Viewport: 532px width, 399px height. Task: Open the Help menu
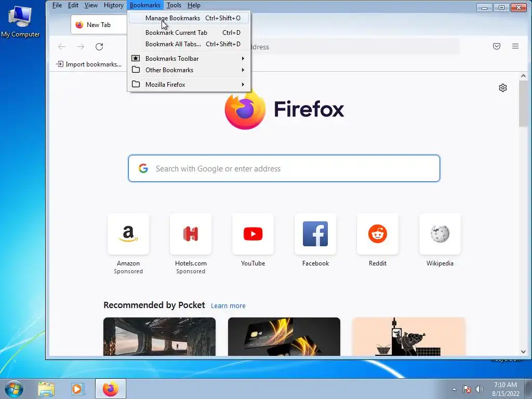[194, 5]
